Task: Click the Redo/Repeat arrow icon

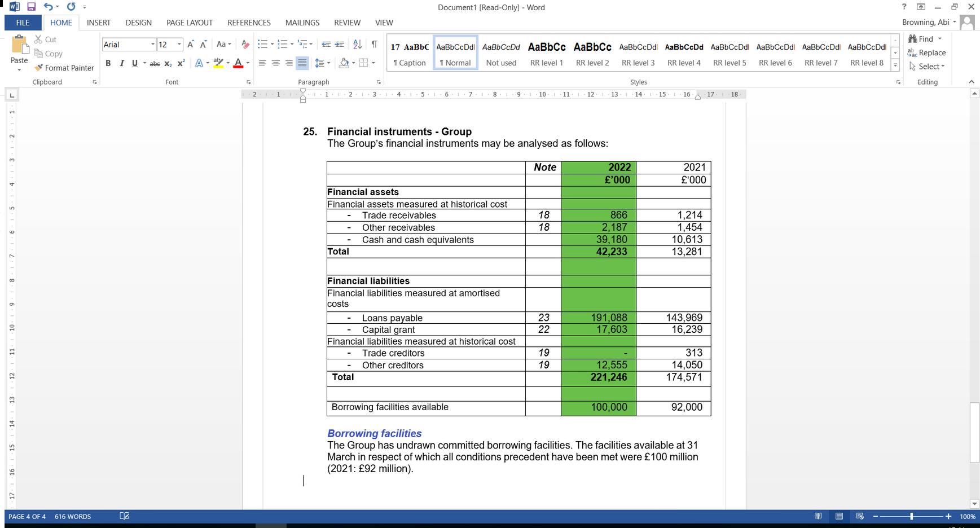Action: point(71,7)
